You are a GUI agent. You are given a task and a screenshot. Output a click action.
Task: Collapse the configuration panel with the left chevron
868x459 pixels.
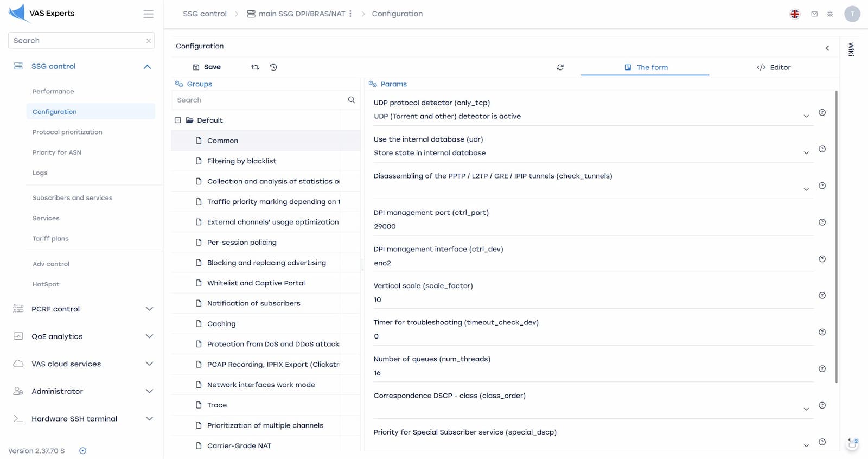pyautogui.click(x=827, y=48)
